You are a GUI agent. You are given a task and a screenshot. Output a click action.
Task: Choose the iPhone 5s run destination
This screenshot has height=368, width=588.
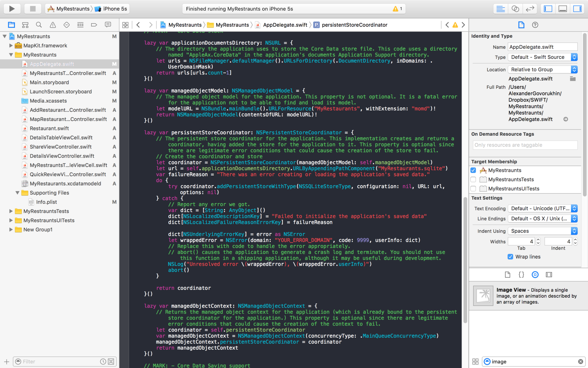click(x=111, y=9)
